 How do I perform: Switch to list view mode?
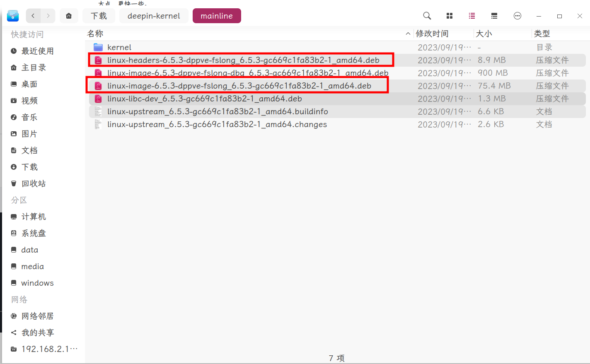tap(472, 16)
